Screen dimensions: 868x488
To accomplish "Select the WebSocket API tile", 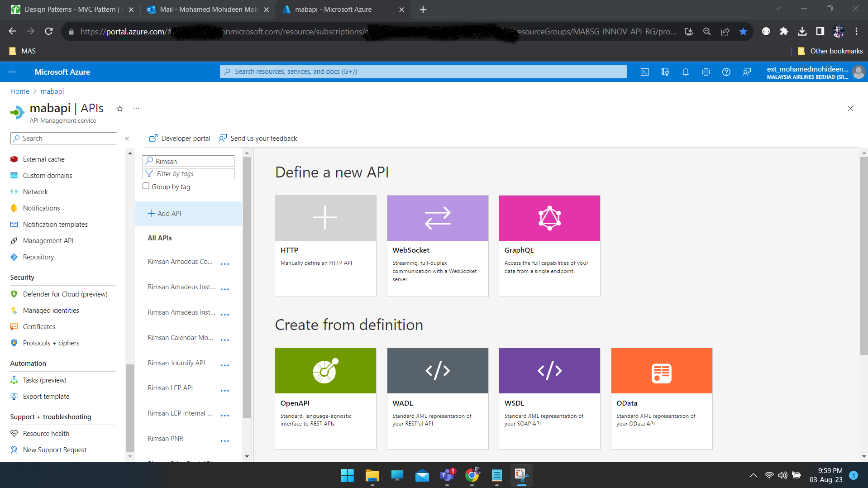I will 438,246.
